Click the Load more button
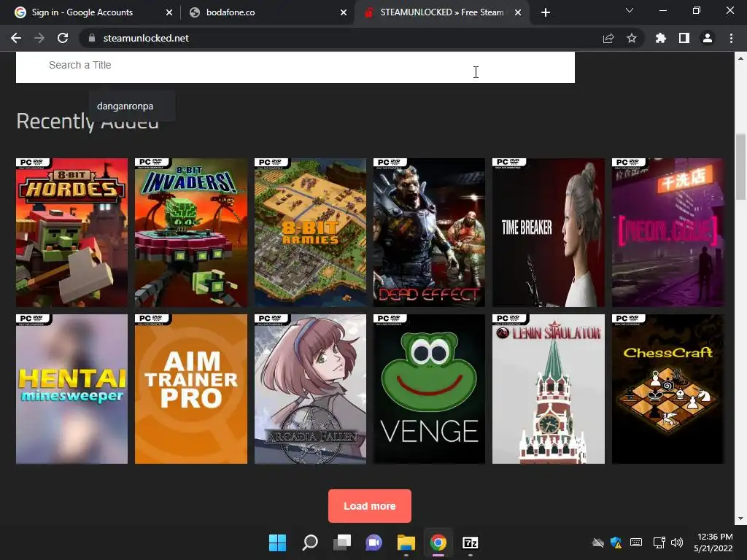The height and width of the screenshot is (560, 747). pos(370,506)
